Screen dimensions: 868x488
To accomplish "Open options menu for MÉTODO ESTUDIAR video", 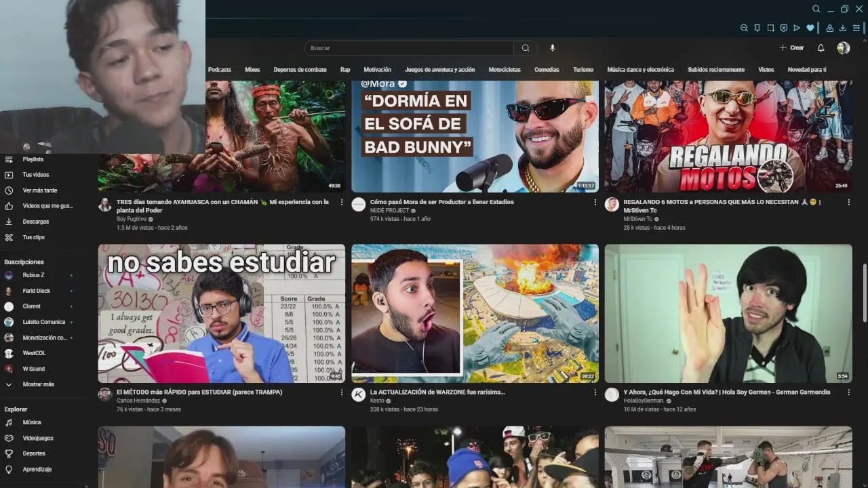I will [x=342, y=392].
